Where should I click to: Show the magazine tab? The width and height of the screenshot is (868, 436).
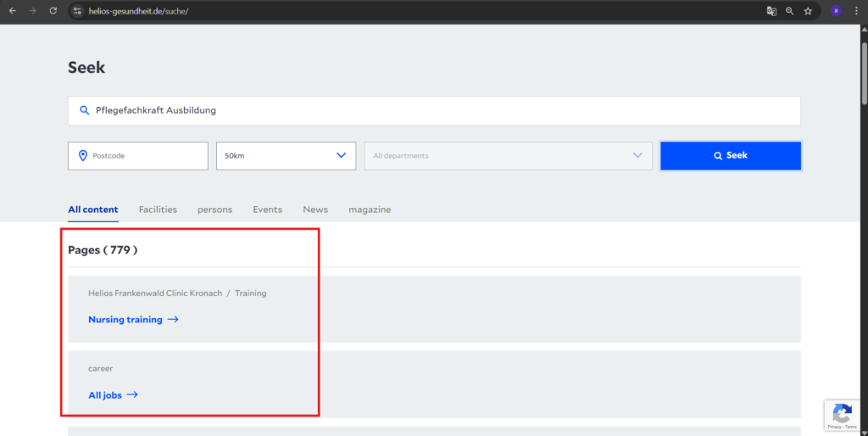pos(370,210)
